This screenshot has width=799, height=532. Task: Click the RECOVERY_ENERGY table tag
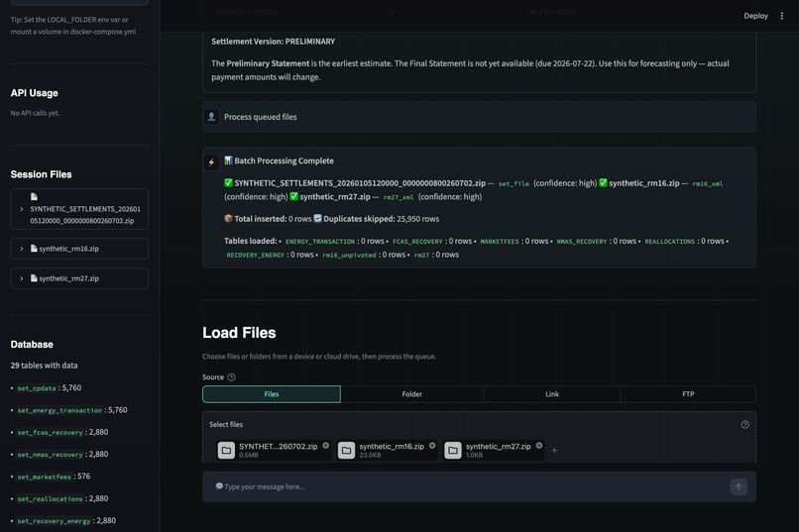256,255
